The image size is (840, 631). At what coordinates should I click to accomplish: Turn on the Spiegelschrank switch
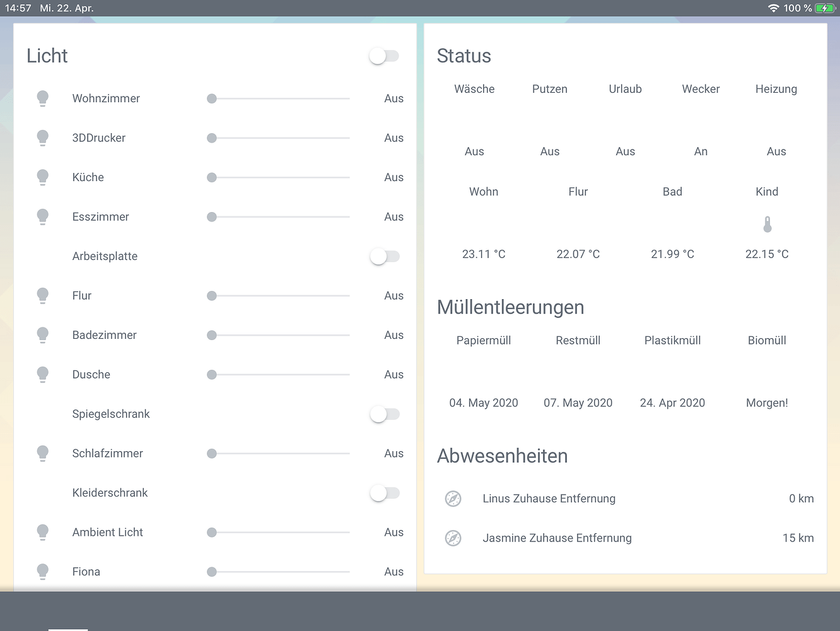pyautogui.click(x=385, y=414)
